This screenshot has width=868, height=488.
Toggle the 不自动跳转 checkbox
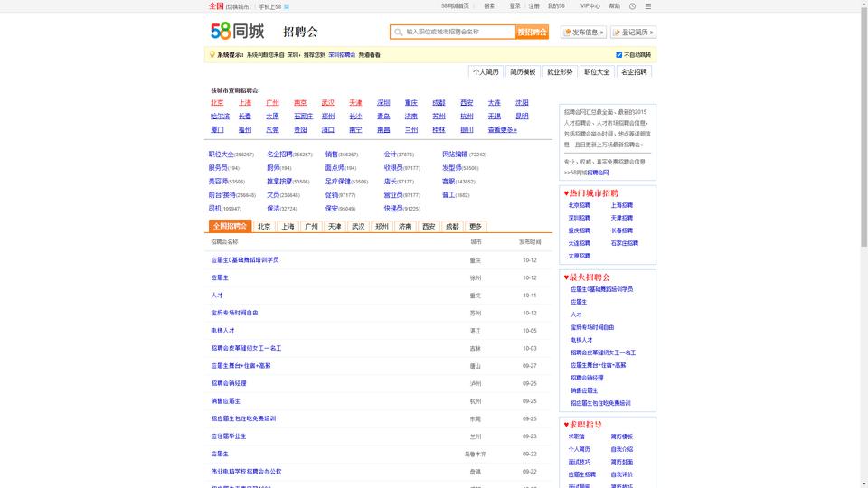coord(618,55)
